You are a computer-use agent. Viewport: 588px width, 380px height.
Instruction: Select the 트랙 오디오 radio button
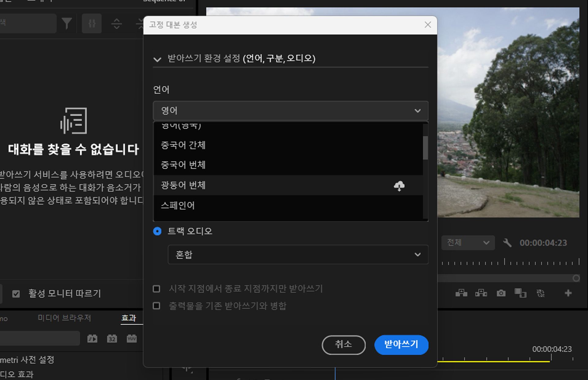[x=157, y=231]
